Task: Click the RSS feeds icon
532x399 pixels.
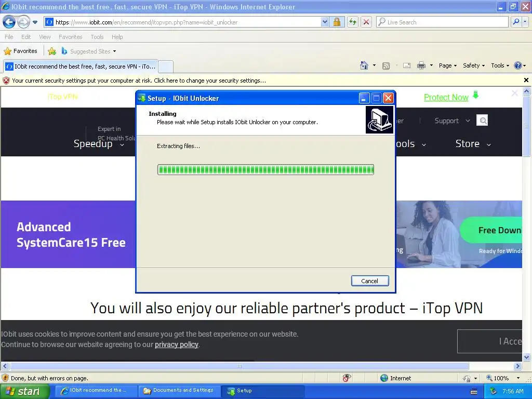Action: click(386, 66)
